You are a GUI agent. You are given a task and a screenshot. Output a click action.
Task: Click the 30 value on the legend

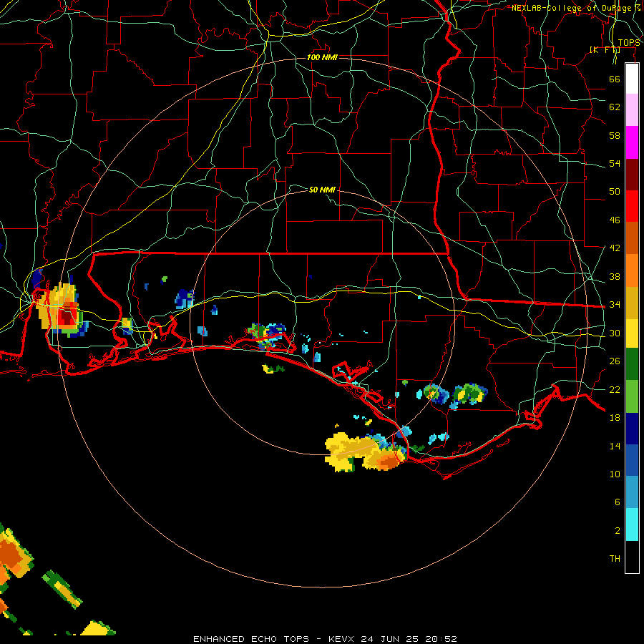coord(615,333)
